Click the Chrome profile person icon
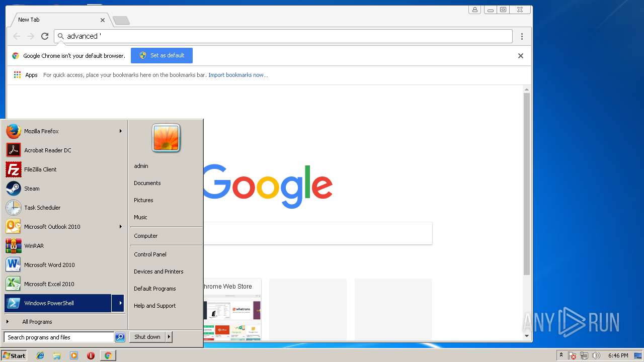The width and height of the screenshot is (644, 362). [x=474, y=10]
